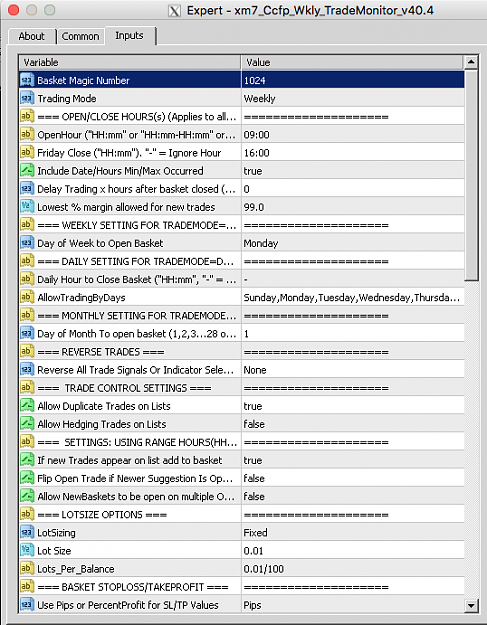This screenshot has height=625, width=487.
Task: Click the icon beside Use Pips or PercentProfit
Action: point(27,605)
